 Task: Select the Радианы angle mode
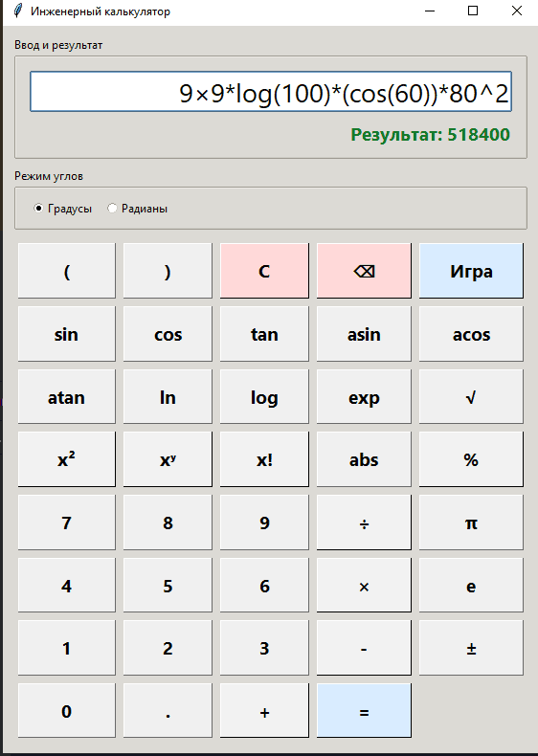[138, 209]
